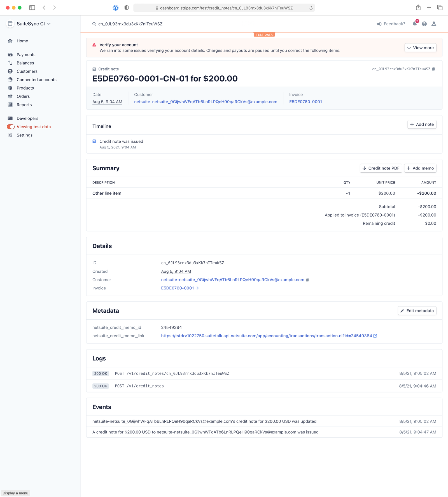Click the browser address bar
448x497 pixels.
[224, 8]
